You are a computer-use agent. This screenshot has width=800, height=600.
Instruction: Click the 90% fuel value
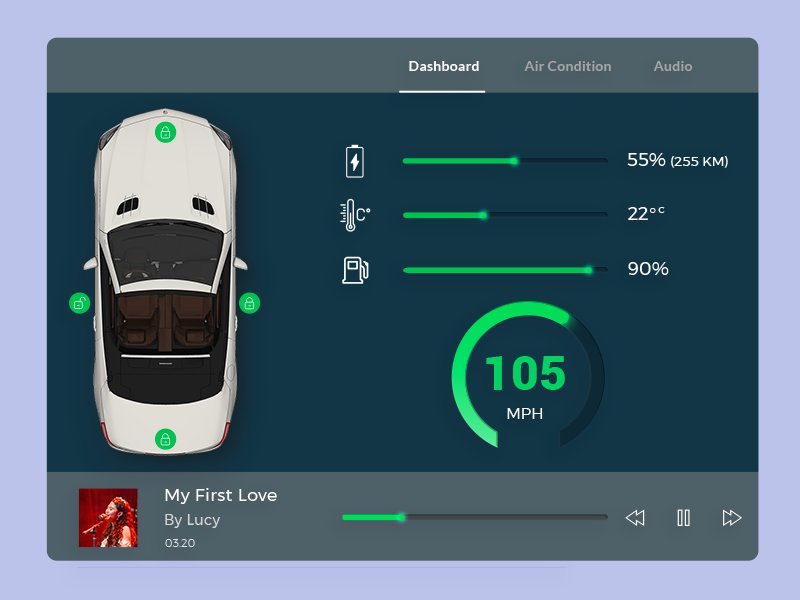click(648, 269)
